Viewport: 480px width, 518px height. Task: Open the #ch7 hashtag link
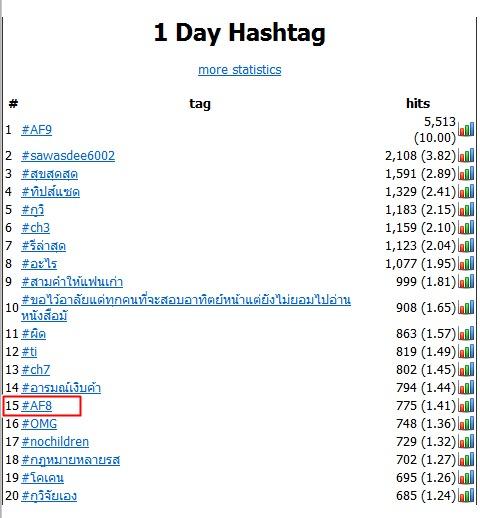point(36,369)
